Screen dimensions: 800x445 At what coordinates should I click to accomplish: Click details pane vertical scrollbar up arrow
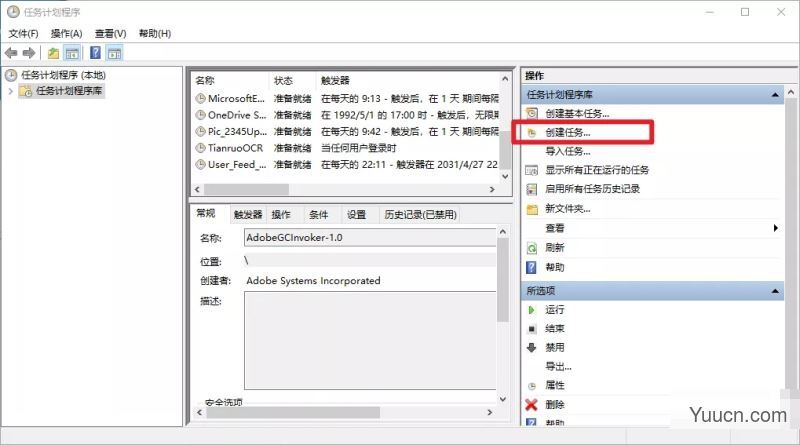(503, 232)
